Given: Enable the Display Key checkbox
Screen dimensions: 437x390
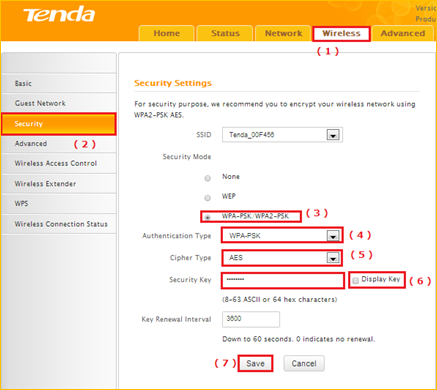Looking at the screenshot, I should [x=355, y=280].
